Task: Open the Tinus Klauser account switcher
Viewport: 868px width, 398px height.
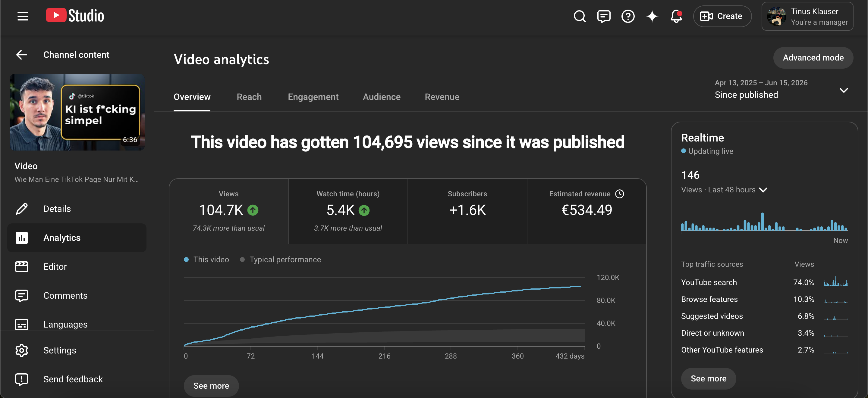Action: (x=807, y=16)
